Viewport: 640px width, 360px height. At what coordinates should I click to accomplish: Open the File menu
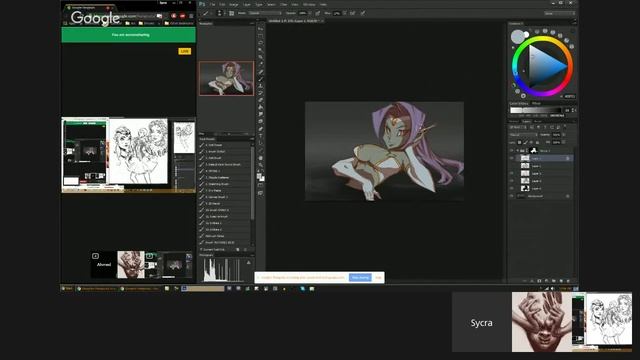point(212,4)
